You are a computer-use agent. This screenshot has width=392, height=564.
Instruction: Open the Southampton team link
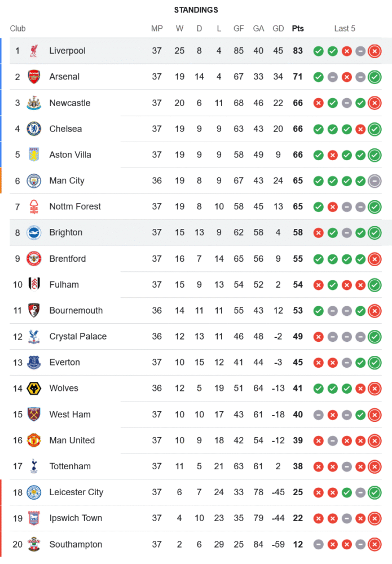point(76,544)
